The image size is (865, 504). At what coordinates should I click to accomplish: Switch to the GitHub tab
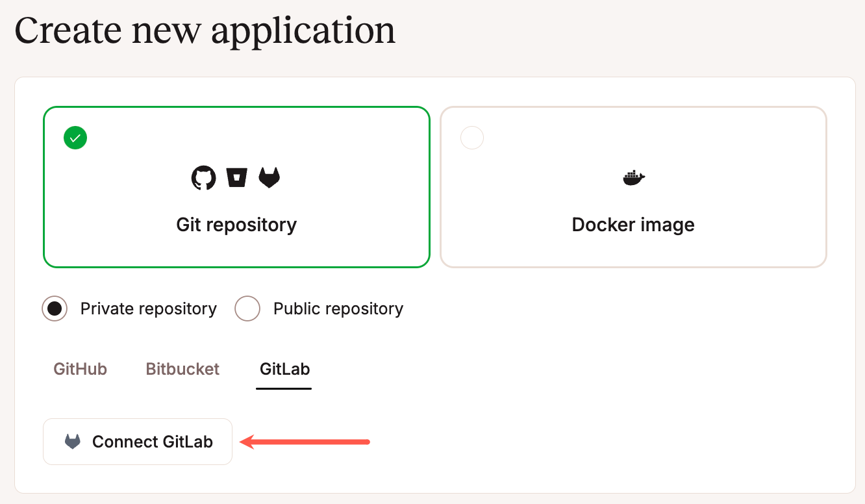point(79,368)
